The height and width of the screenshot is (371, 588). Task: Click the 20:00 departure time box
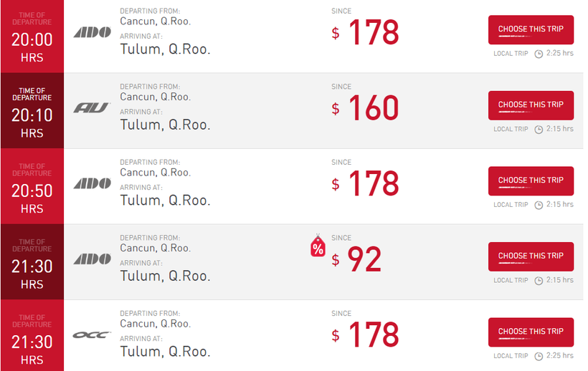click(x=32, y=35)
